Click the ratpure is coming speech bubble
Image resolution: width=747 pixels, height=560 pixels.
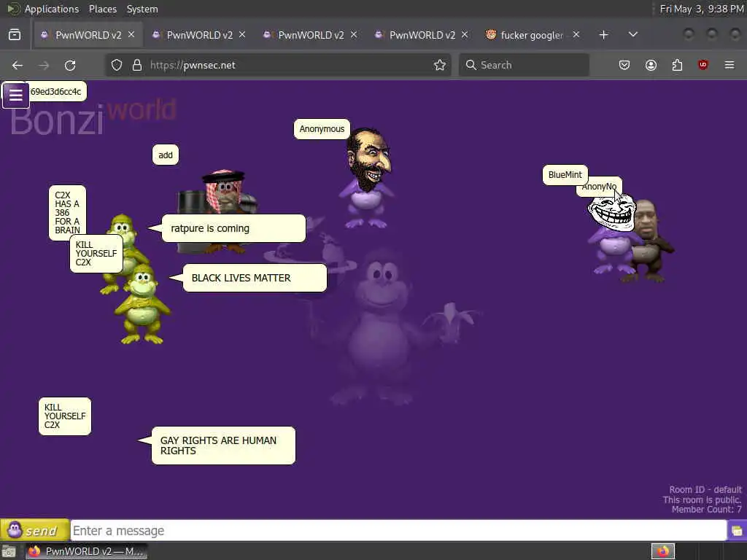click(x=233, y=228)
